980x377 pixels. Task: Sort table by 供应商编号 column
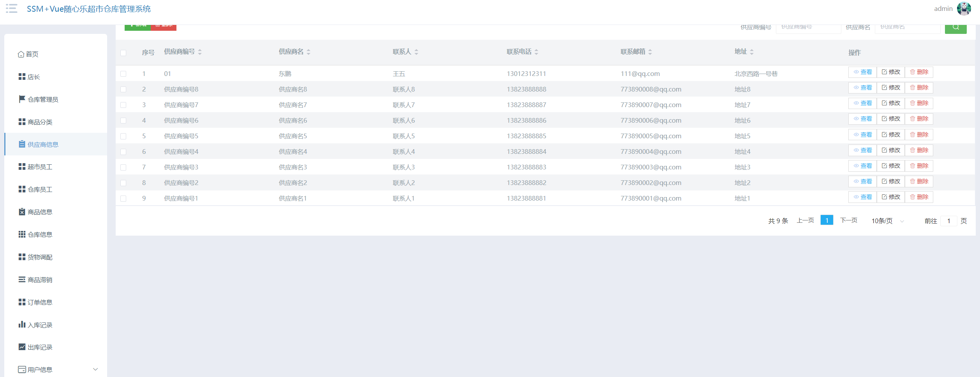[x=199, y=52]
